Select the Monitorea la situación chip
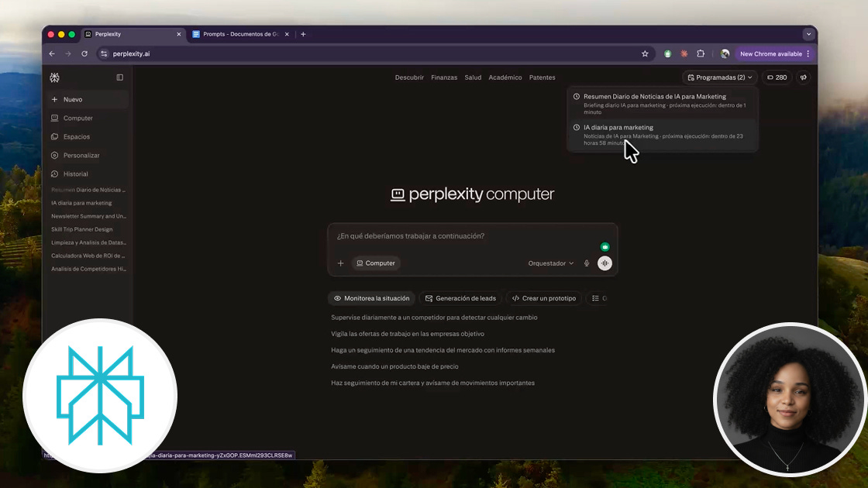 click(x=371, y=298)
